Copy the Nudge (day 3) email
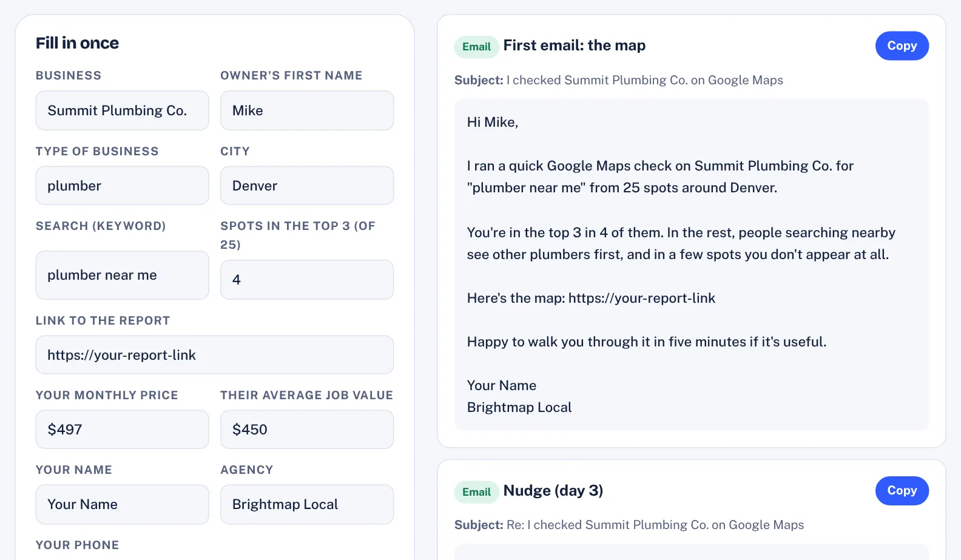The image size is (961, 560). 902,490
